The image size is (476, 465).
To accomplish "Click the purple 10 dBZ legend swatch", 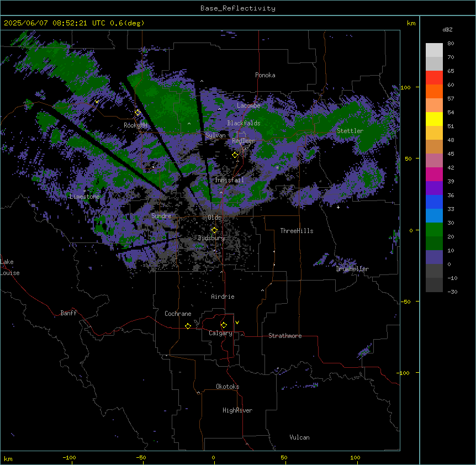I will coord(434,257).
